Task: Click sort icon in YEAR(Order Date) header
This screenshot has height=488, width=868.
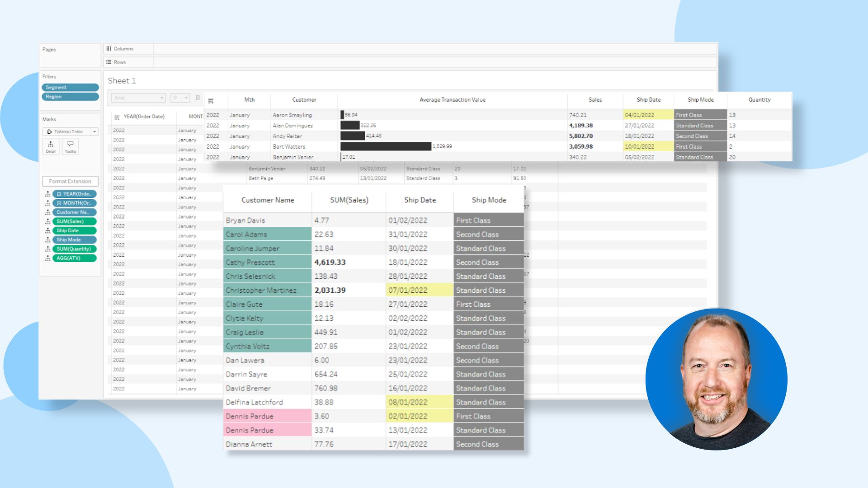Action: click(117, 117)
